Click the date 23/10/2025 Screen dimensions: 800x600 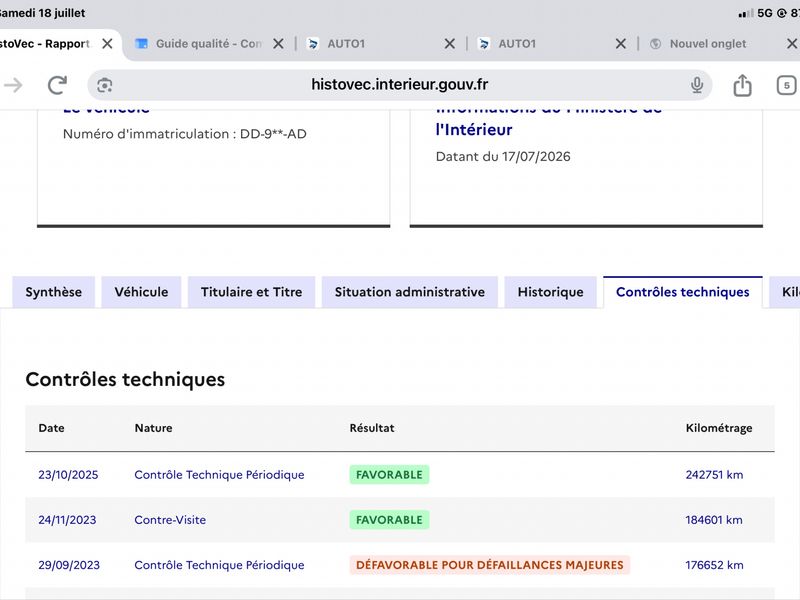click(x=68, y=475)
